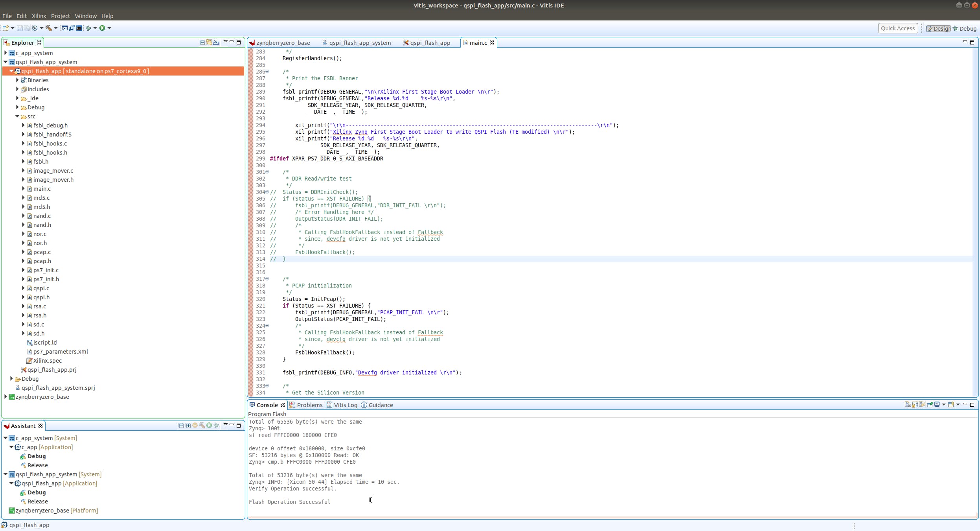Screen dimensions: 980x531
Task: Maximize the Console panel
Action: (972, 404)
